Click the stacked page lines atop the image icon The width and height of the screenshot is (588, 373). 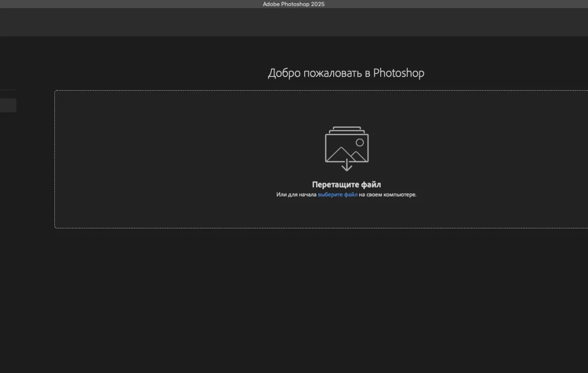tap(346, 129)
